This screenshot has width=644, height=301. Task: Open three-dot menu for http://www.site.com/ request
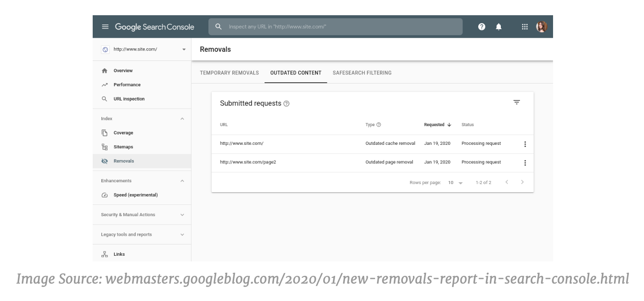coord(525,144)
